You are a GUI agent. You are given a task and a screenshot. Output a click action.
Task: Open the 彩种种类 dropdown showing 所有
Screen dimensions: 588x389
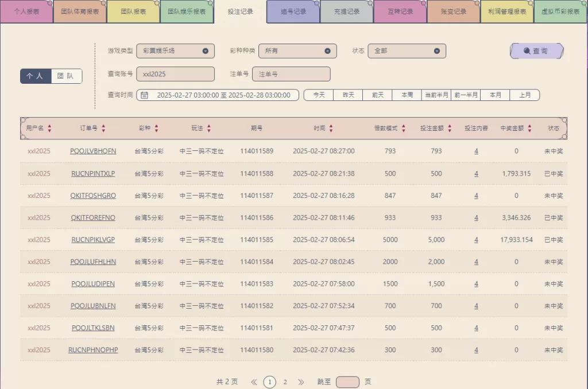[298, 51]
